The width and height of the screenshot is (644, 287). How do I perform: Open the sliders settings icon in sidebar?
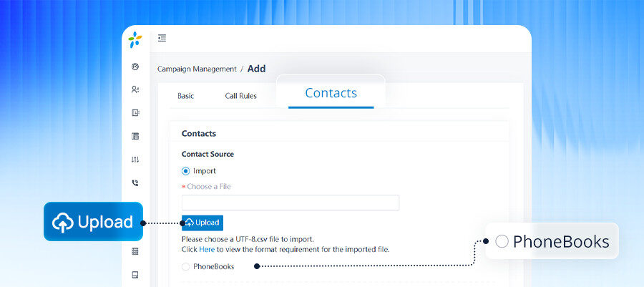pyautogui.click(x=135, y=160)
